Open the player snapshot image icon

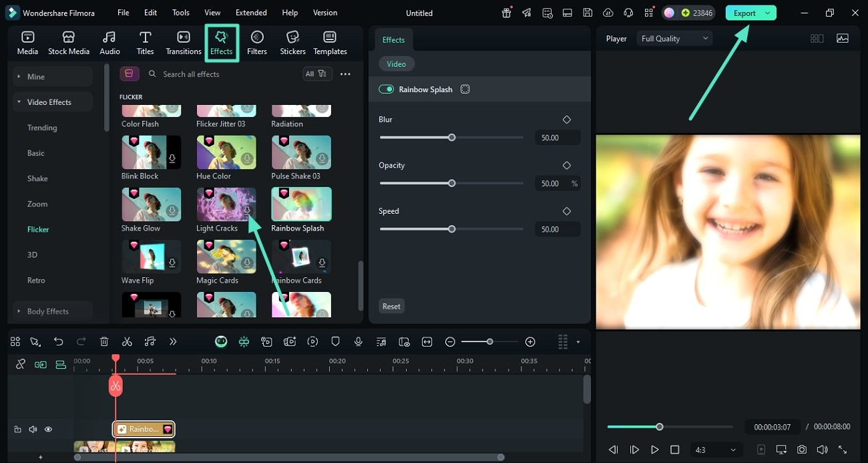843,39
